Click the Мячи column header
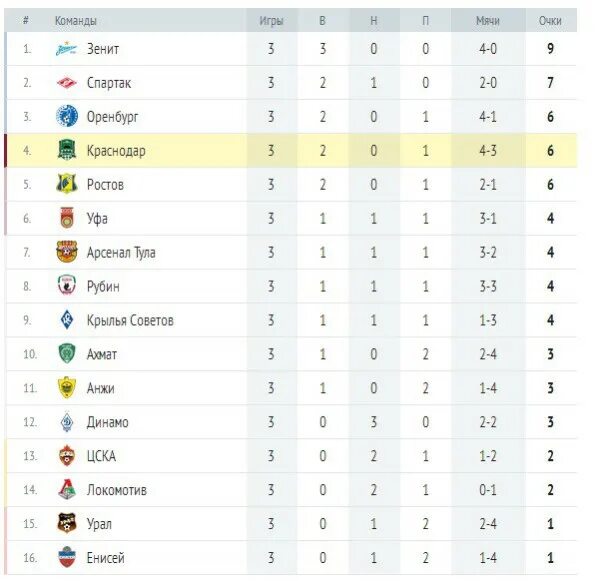This screenshot has height=581, width=600. 488,20
